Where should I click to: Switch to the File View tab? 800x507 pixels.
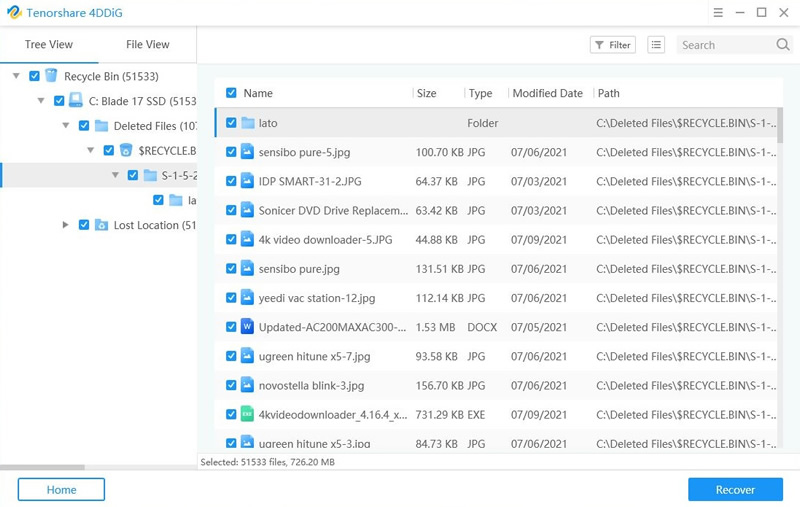(x=147, y=44)
